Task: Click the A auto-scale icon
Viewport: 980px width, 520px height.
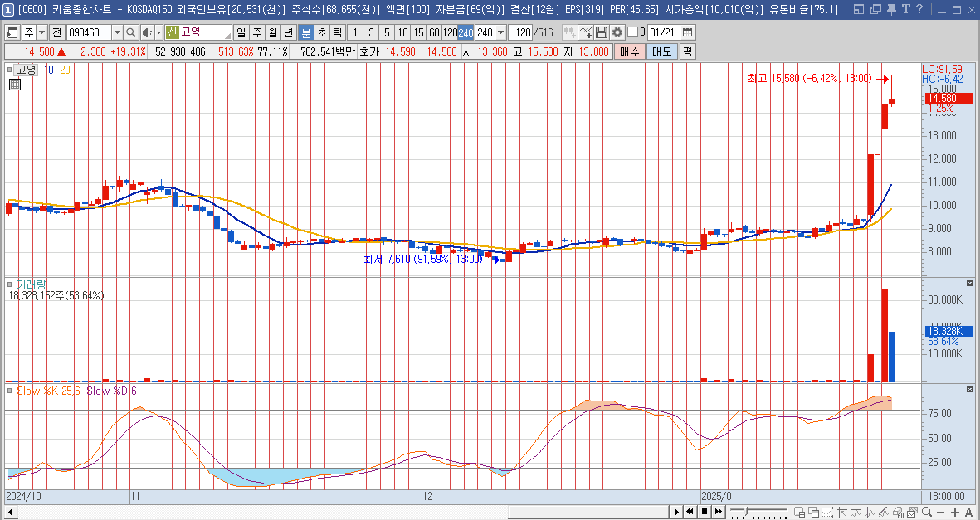Action: 968,513
